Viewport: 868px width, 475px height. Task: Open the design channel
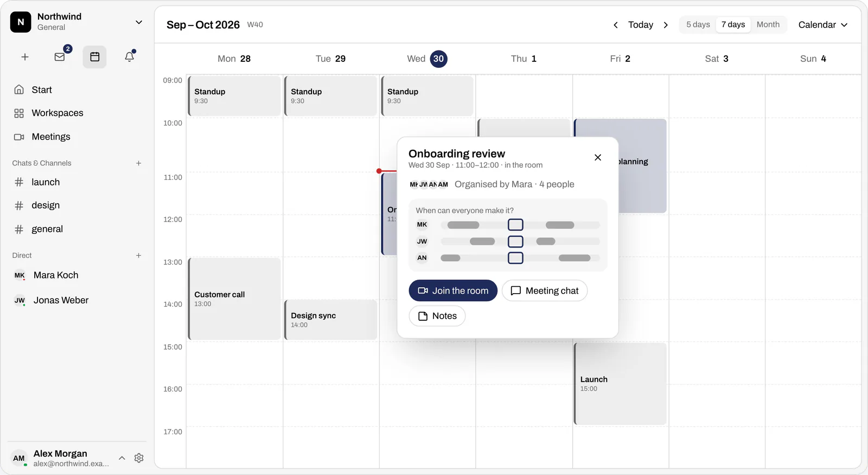(x=77, y=206)
